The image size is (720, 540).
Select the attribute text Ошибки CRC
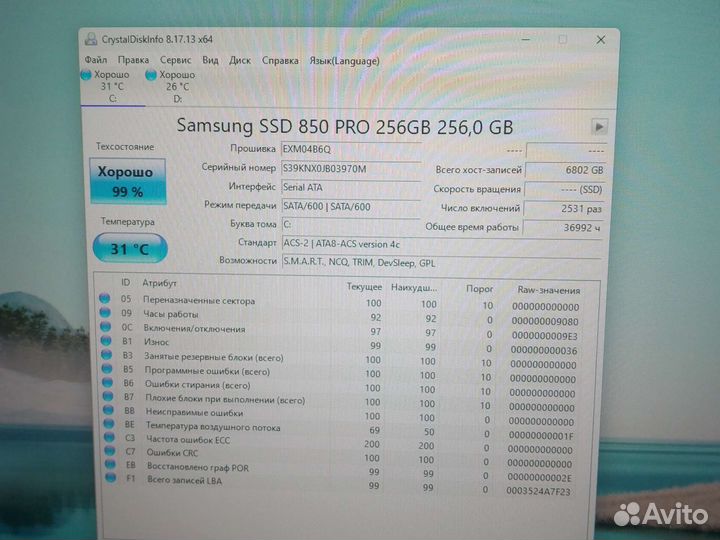click(x=172, y=453)
